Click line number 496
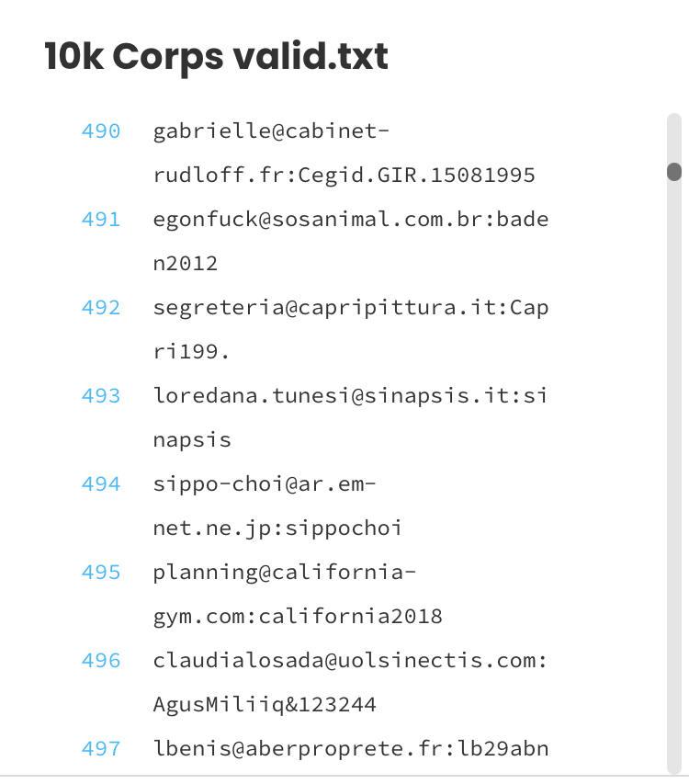Screen dimensions: 689x784 (101, 661)
